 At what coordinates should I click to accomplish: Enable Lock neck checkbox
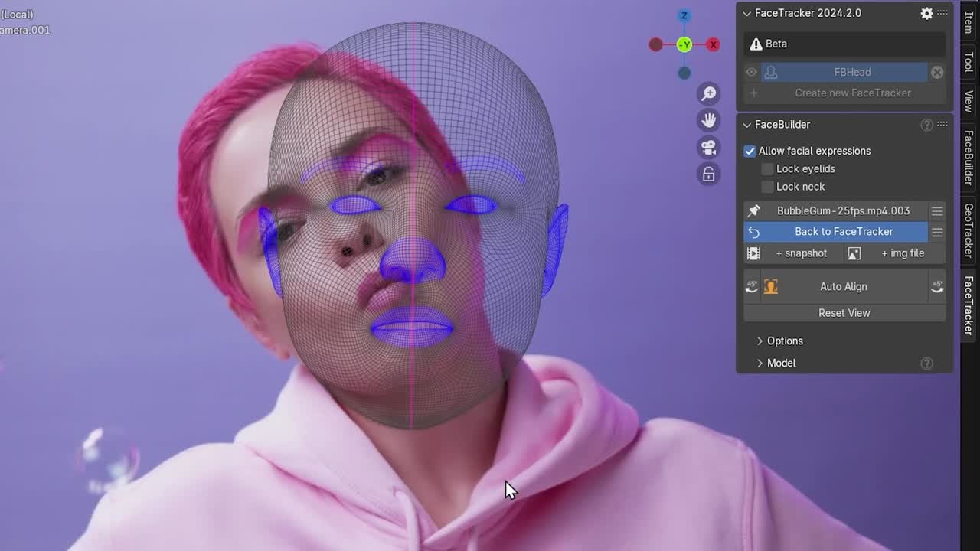point(767,186)
